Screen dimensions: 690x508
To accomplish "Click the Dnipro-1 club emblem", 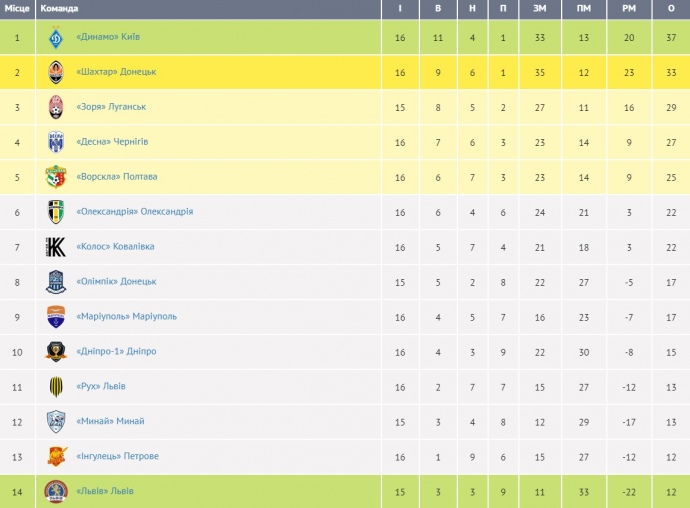I will click(56, 352).
